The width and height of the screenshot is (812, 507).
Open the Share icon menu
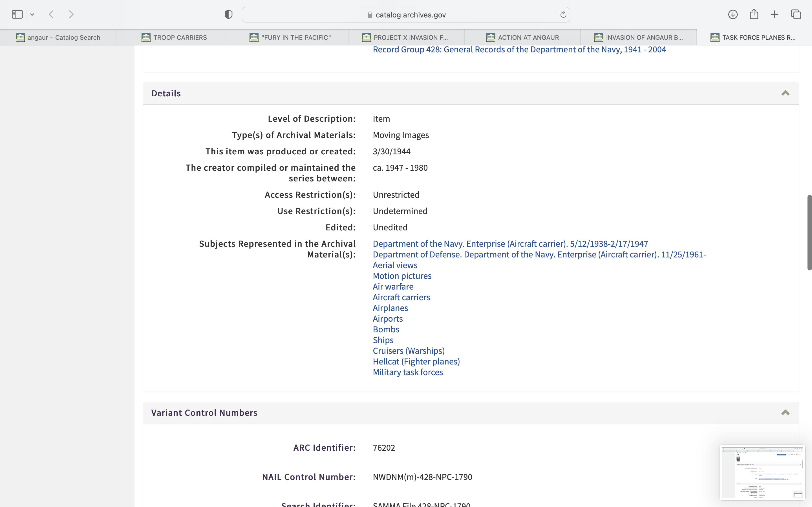tap(754, 14)
